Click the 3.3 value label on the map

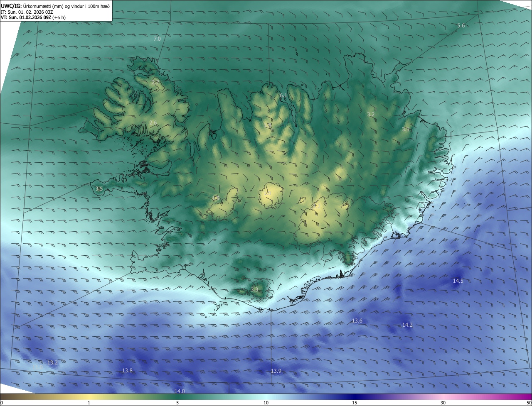tap(254, 289)
